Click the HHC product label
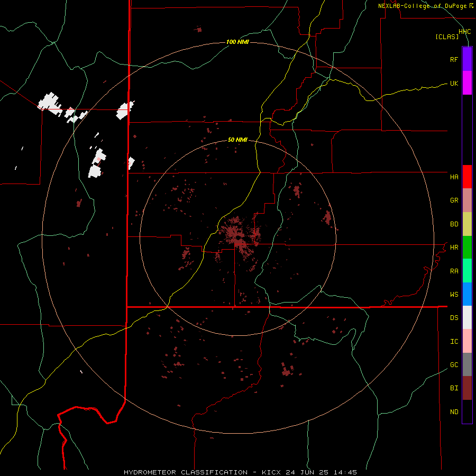The width and height of the screenshot is (476, 476). [x=465, y=32]
